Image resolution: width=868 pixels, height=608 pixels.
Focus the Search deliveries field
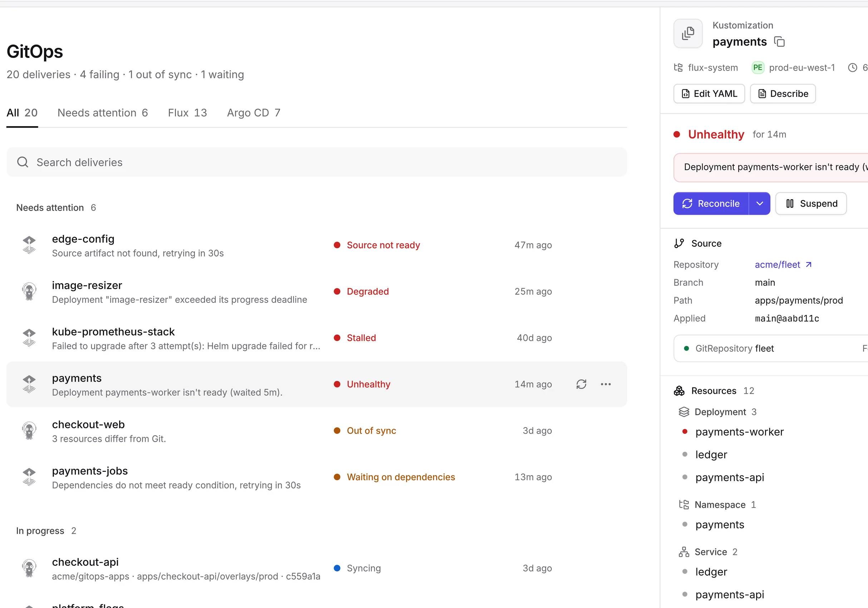pyautogui.click(x=317, y=162)
